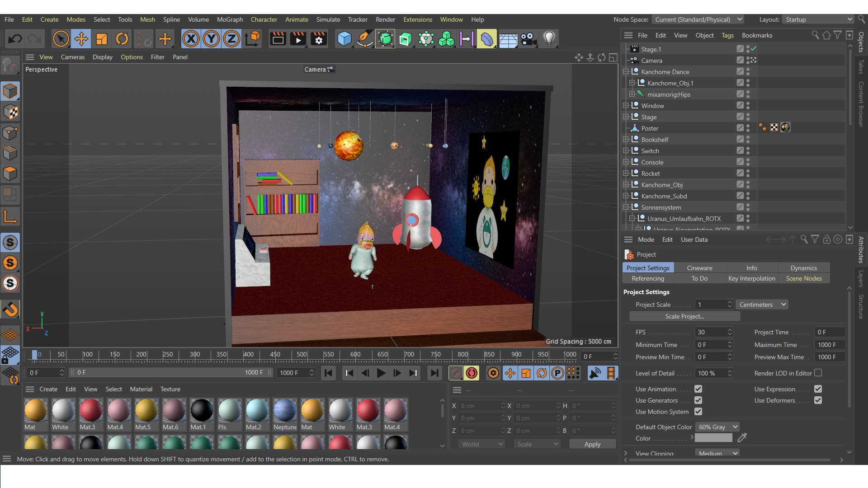Lock the Y axis icon

pyautogui.click(x=211, y=38)
